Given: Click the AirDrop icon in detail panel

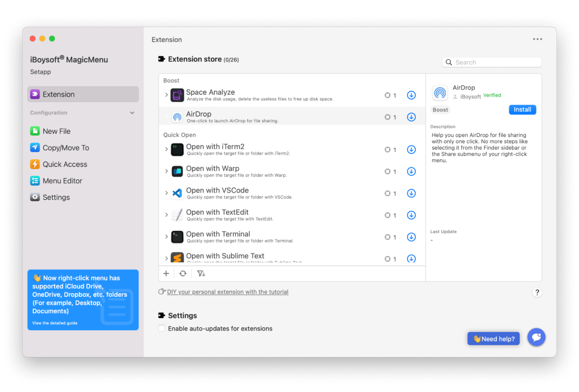Looking at the screenshot, I should (440, 92).
